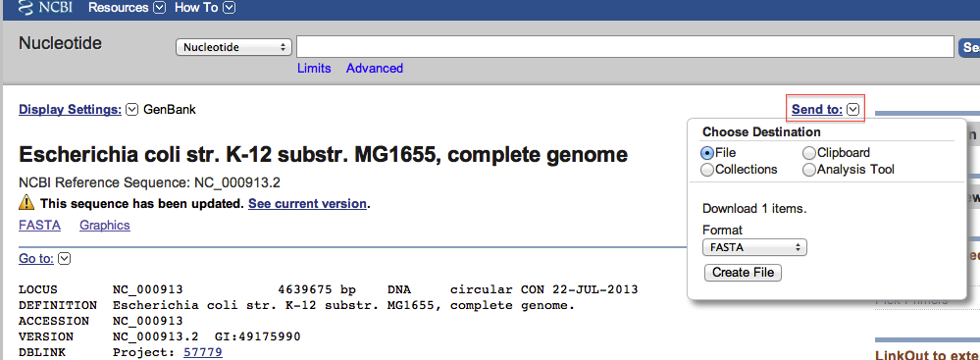The height and width of the screenshot is (360, 980).
Task: Select the File radio button
Action: coord(708,153)
